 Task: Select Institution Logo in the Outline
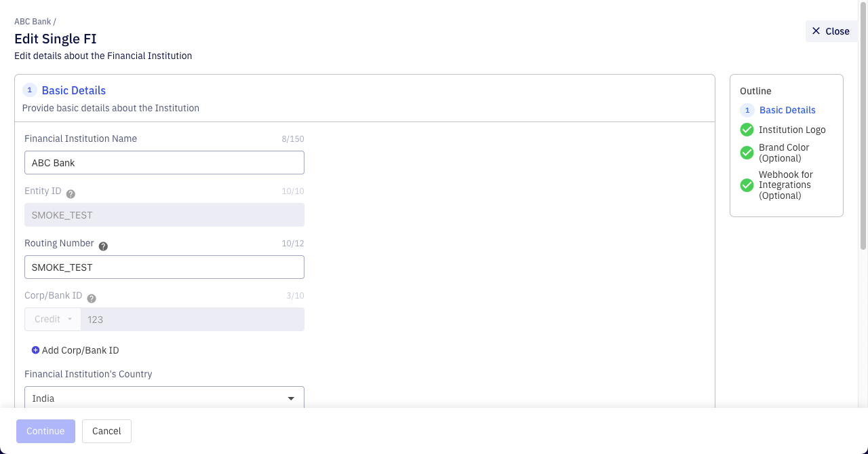point(793,130)
